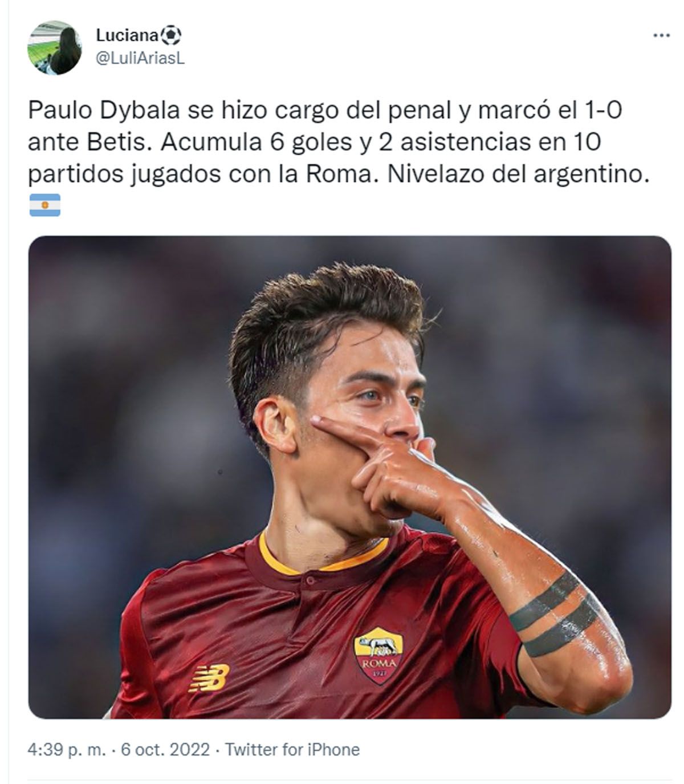Screen dimensions: 684x784
Task: Click the AS Roma crest on jersey
Action: [x=378, y=655]
